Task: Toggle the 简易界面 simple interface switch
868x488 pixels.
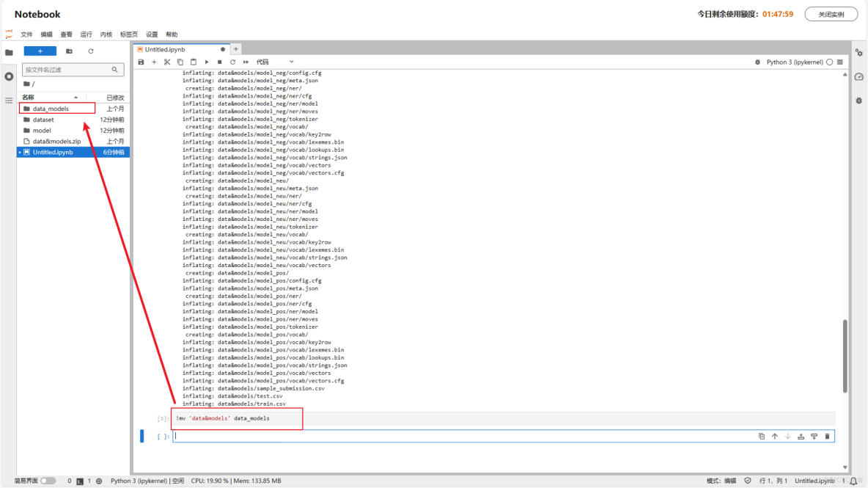Action: (x=48, y=481)
